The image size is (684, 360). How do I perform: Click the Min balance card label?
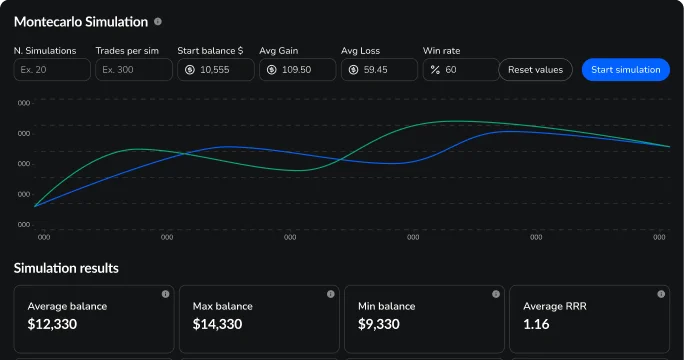pyautogui.click(x=387, y=306)
